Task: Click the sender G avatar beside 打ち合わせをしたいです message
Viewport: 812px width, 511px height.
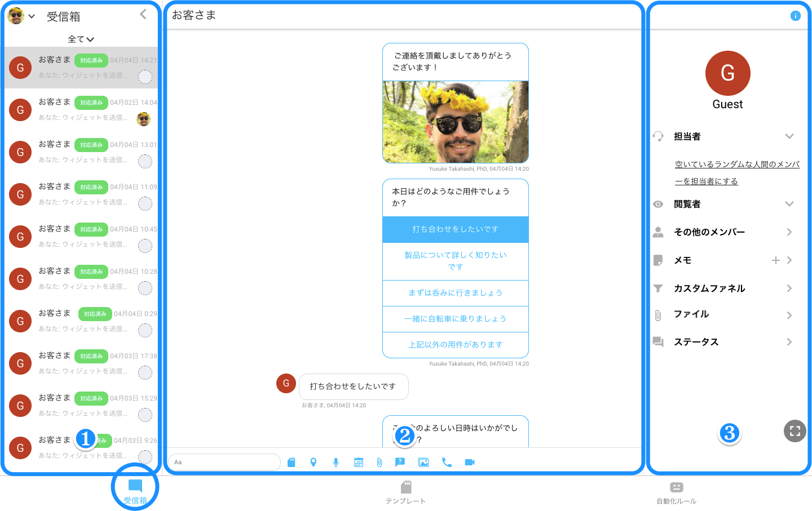Action: coord(286,383)
